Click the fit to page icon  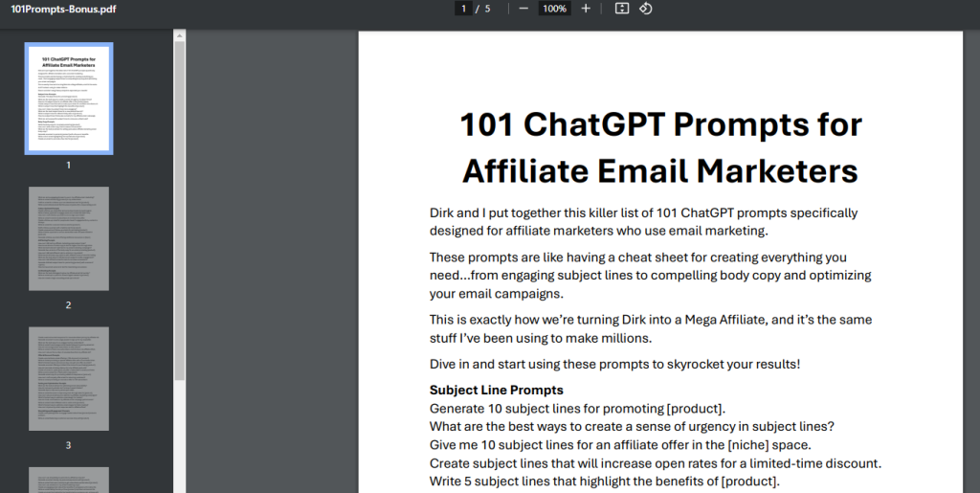coord(621,9)
